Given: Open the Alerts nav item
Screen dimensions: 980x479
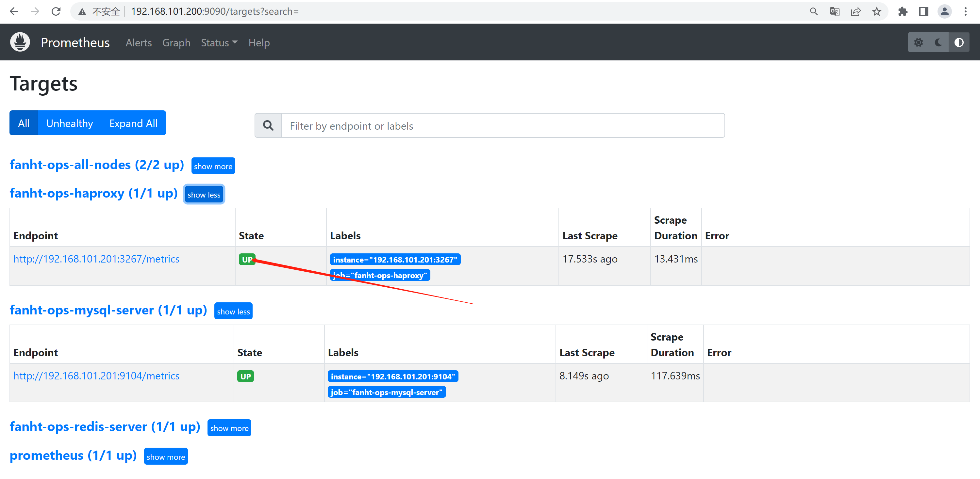Looking at the screenshot, I should pos(139,42).
